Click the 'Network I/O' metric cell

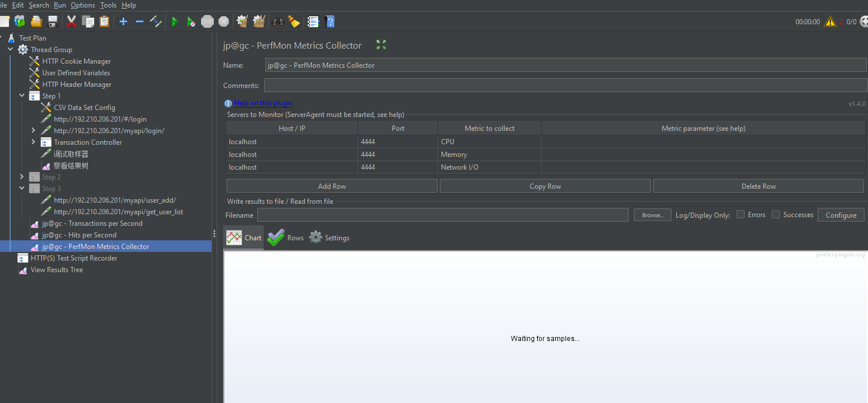pos(490,167)
